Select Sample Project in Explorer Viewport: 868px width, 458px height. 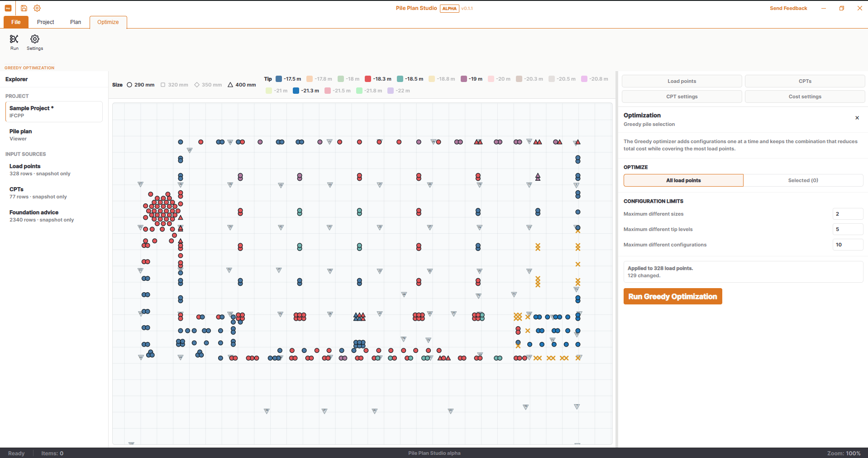[x=54, y=111]
